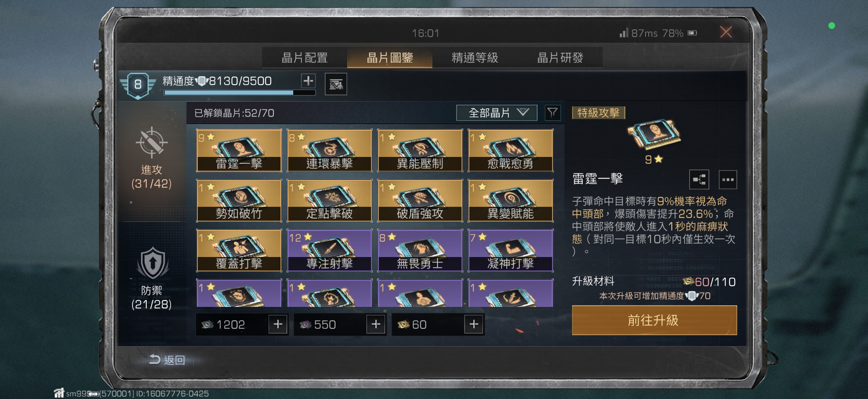
Task: Expand the 全部晶片 dropdown
Action: tap(496, 113)
